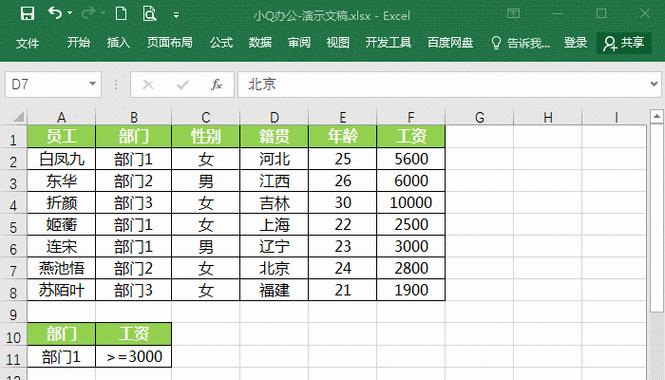Switch to the 开始 tab
Image resolution: width=665 pixels, height=380 pixels.
pyautogui.click(x=78, y=42)
